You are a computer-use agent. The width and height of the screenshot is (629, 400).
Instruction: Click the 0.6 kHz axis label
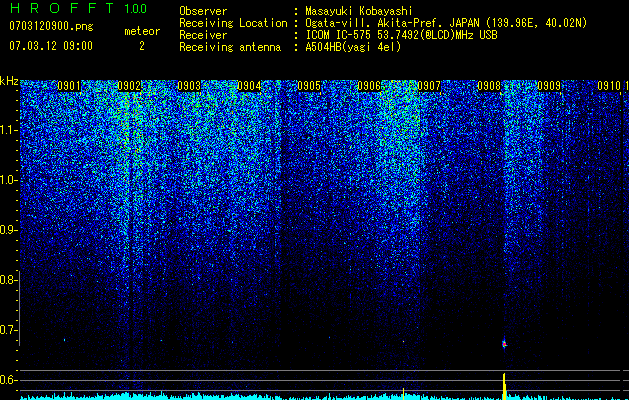pos(8,380)
